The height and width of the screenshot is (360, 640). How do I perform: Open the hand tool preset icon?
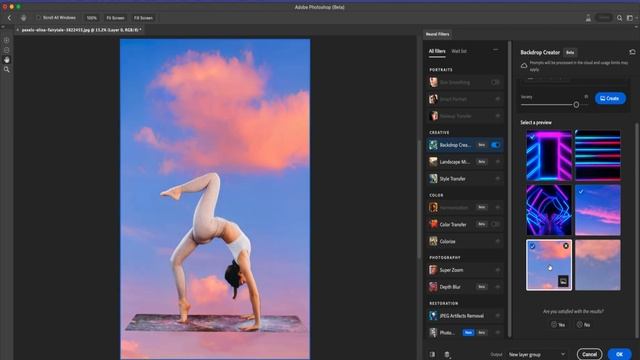pos(24,18)
